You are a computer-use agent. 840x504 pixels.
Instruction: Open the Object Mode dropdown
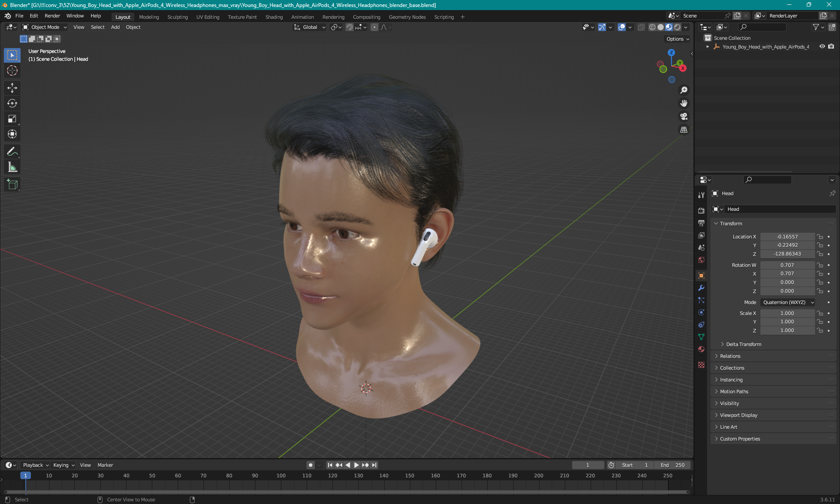click(x=45, y=27)
